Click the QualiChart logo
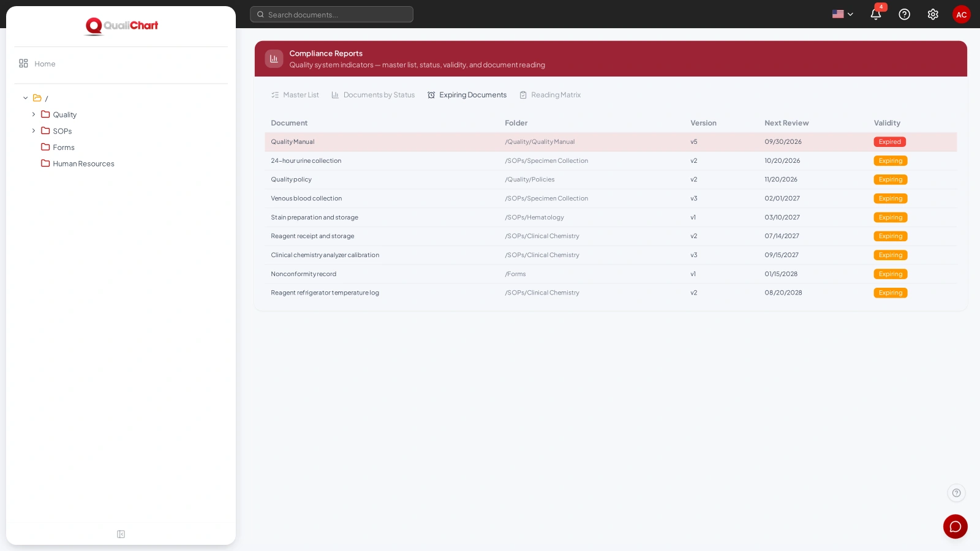The image size is (980, 551). coord(121,26)
